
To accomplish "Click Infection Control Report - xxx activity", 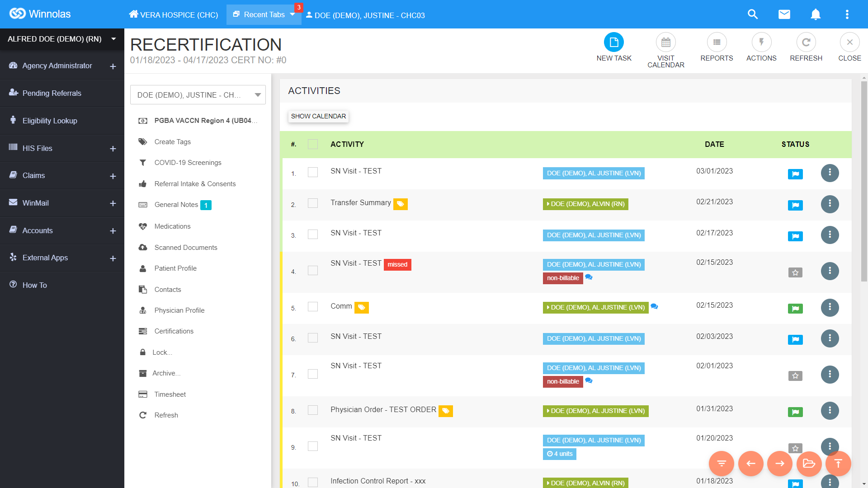I will (378, 481).
